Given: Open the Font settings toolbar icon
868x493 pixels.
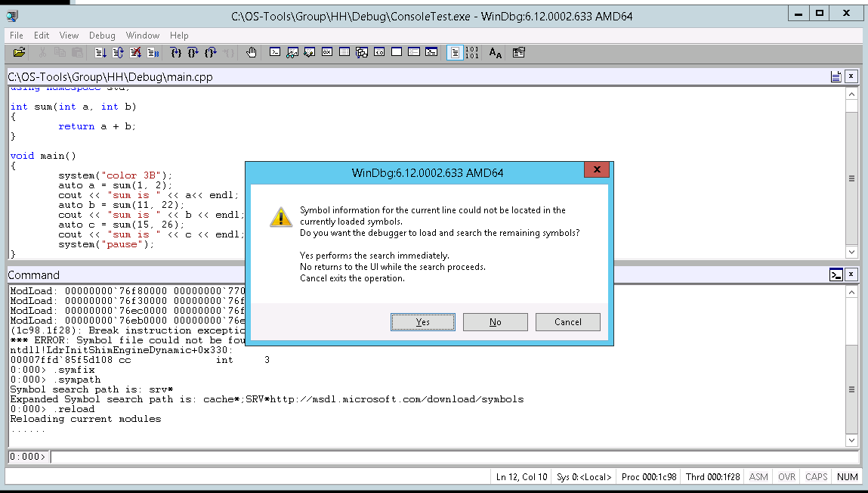Looking at the screenshot, I should pyautogui.click(x=496, y=53).
